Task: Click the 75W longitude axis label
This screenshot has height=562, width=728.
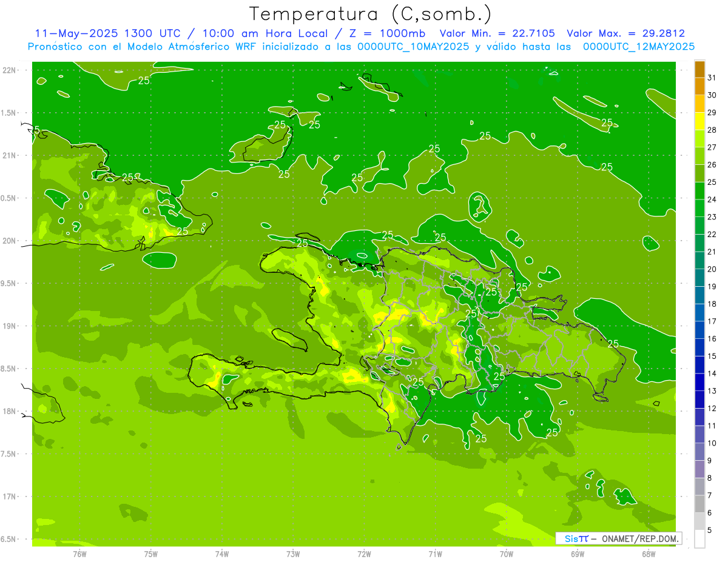Action: pyautogui.click(x=150, y=554)
